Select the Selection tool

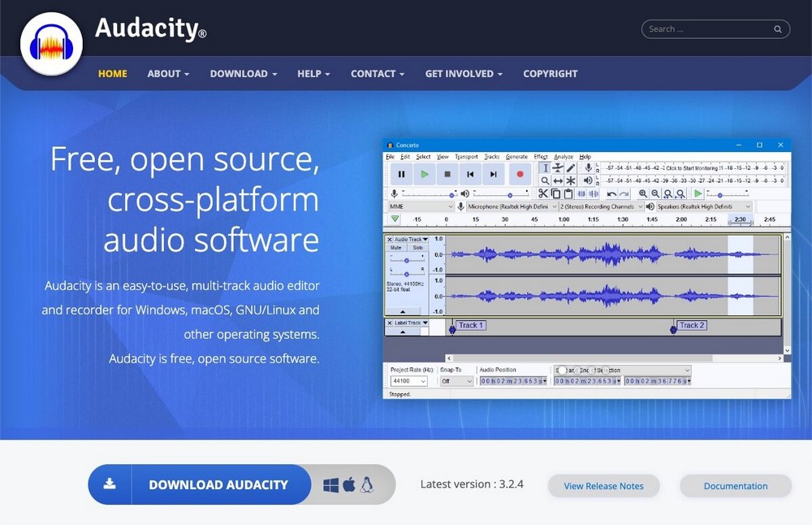pos(545,167)
